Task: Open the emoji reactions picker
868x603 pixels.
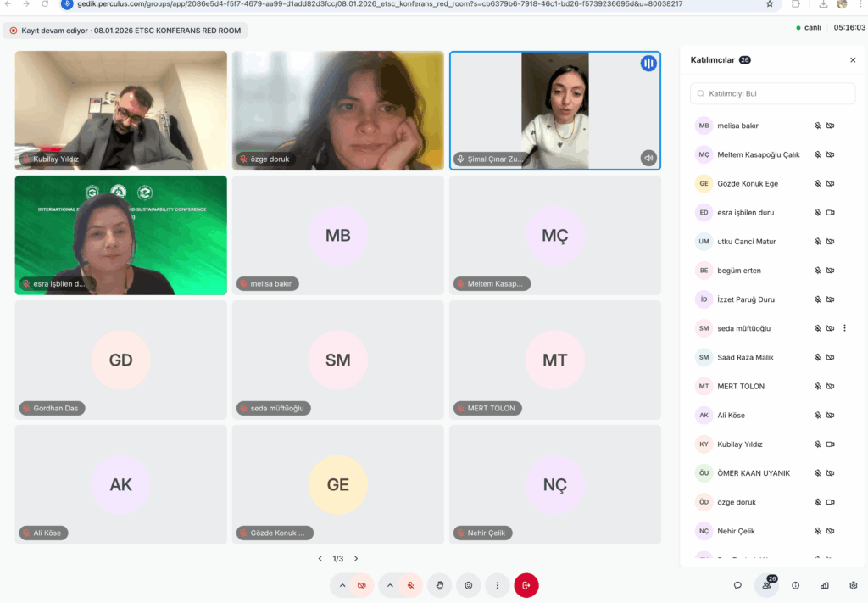Action: (468, 585)
